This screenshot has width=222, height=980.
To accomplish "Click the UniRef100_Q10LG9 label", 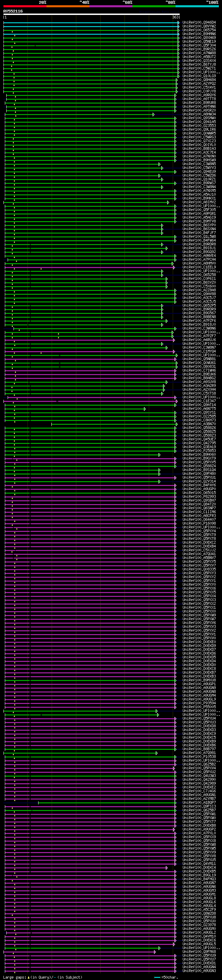I will coord(199,76).
